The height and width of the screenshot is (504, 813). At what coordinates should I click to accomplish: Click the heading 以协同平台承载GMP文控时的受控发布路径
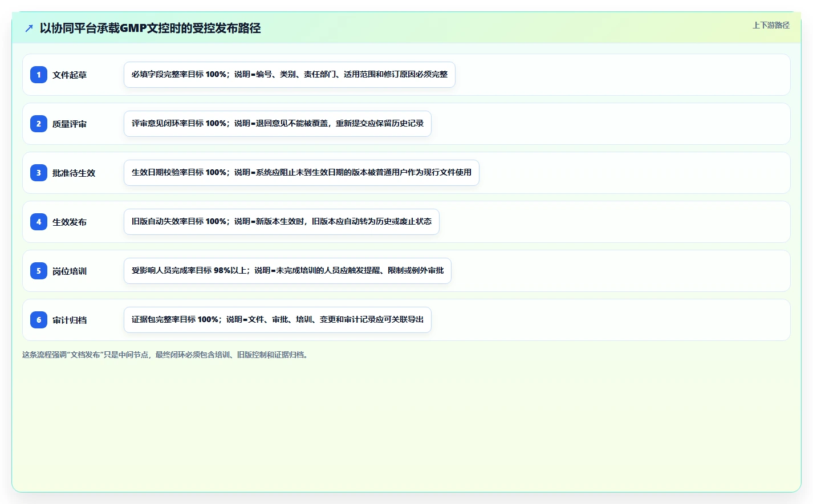coord(151,28)
